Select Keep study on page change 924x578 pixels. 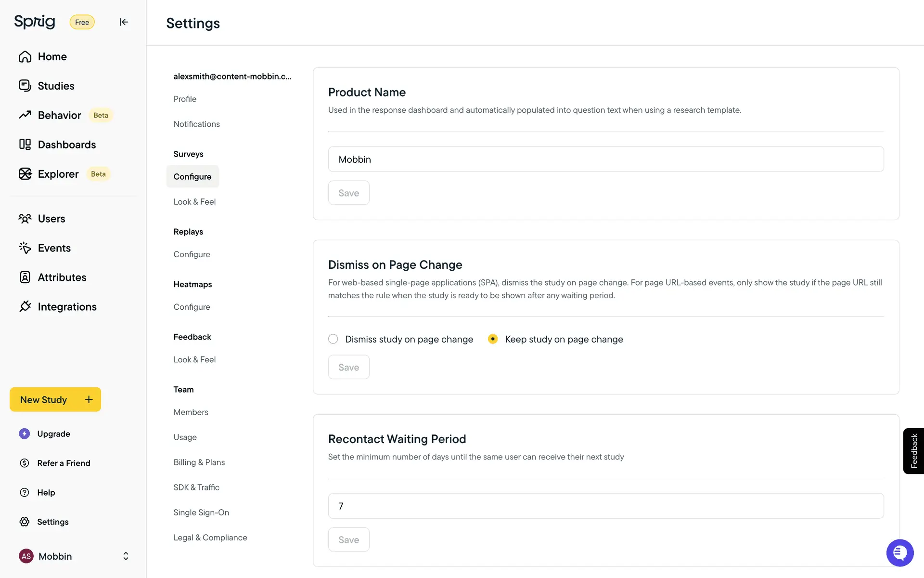493,339
